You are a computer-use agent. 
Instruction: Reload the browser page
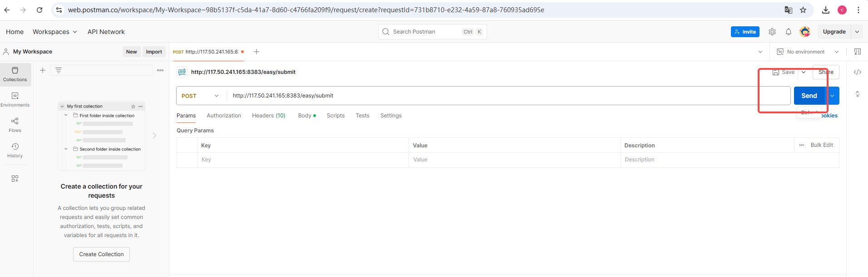coord(39,10)
